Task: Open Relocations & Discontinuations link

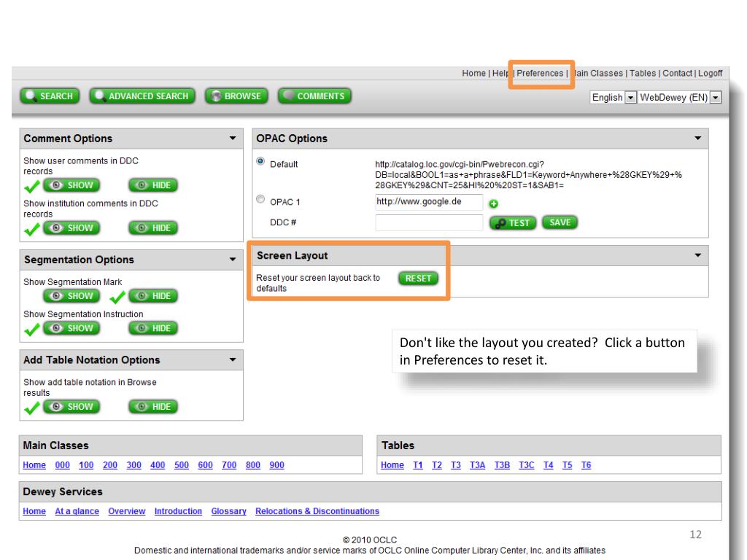Action: pyautogui.click(x=317, y=511)
